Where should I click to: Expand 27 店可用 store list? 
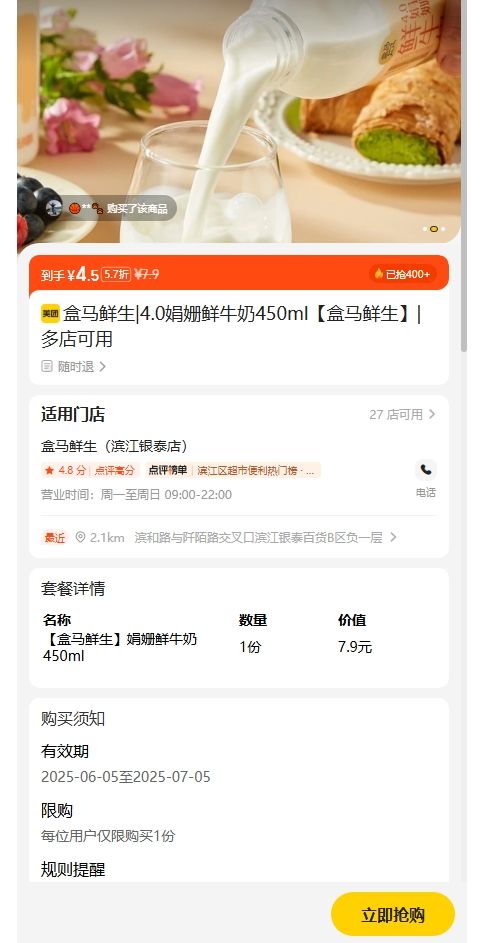(x=402, y=414)
